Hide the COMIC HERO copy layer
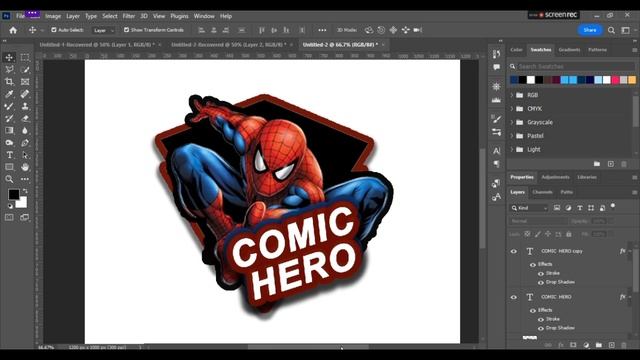This screenshot has width=640, height=360. tap(514, 251)
